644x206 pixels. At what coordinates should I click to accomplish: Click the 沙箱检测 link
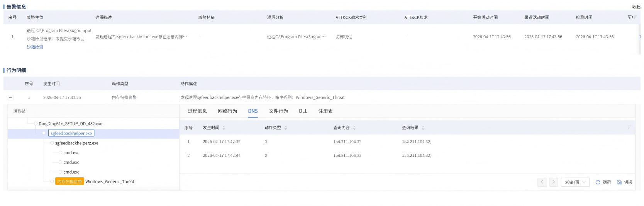point(35,47)
